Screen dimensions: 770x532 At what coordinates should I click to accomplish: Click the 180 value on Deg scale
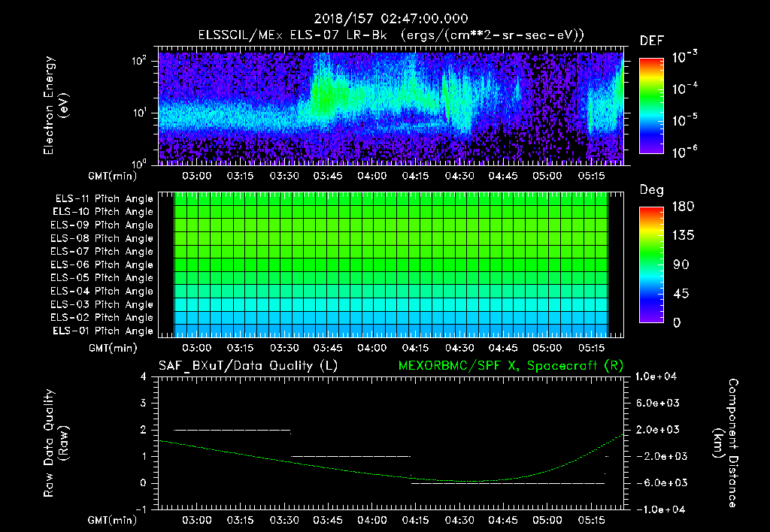(684, 207)
